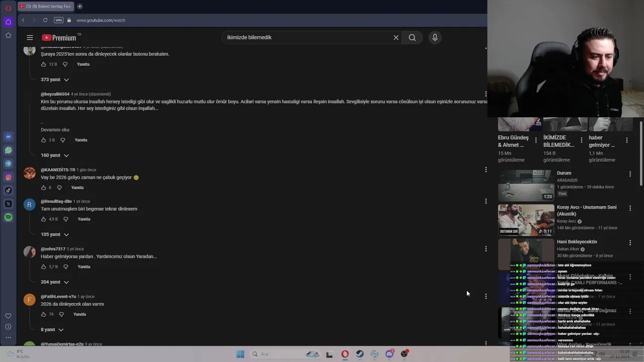Open Discord from the taskbar

pos(389,354)
